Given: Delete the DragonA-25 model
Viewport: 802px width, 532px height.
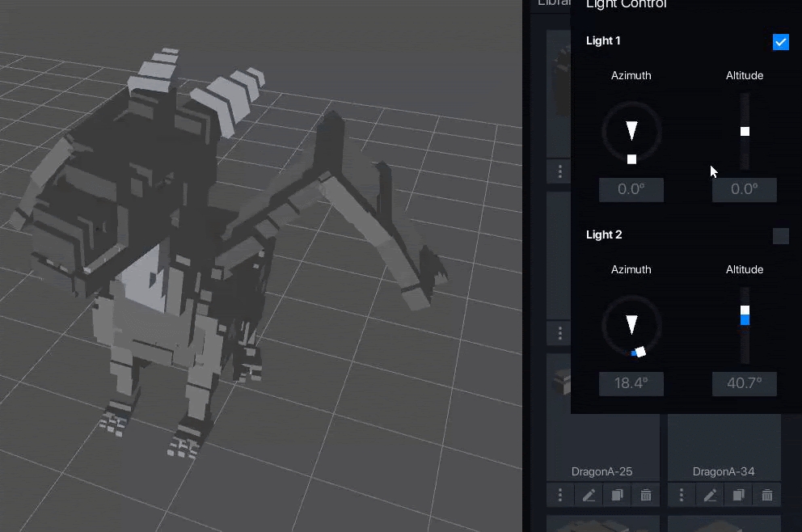Looking at the screenshot, I should click(x=645, y=495).
